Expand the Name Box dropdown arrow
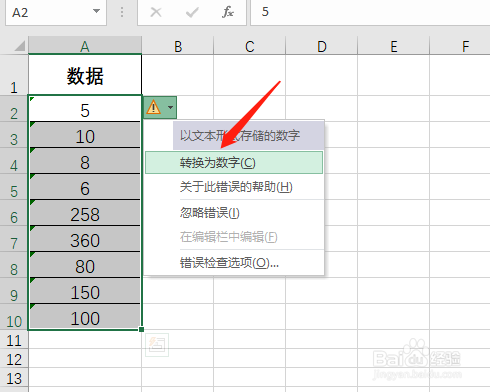Image resolution: width=490 pixels, height=392 pixels. pyautogui.click(x=96, y=11)
